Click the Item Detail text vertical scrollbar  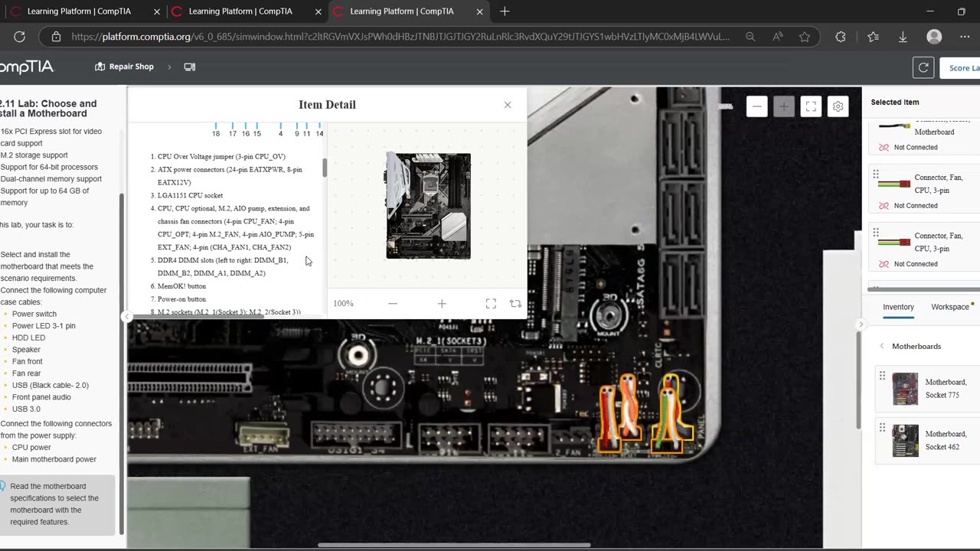[325, 168]
